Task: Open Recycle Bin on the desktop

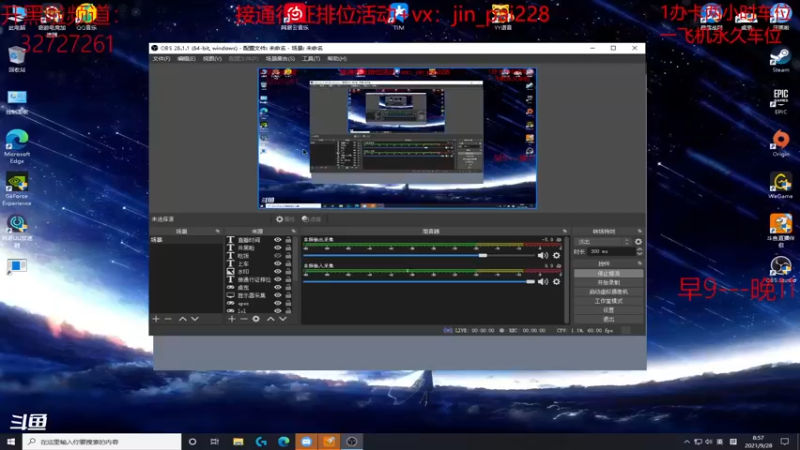Action: pyautogui.click(x=17, y=59)
